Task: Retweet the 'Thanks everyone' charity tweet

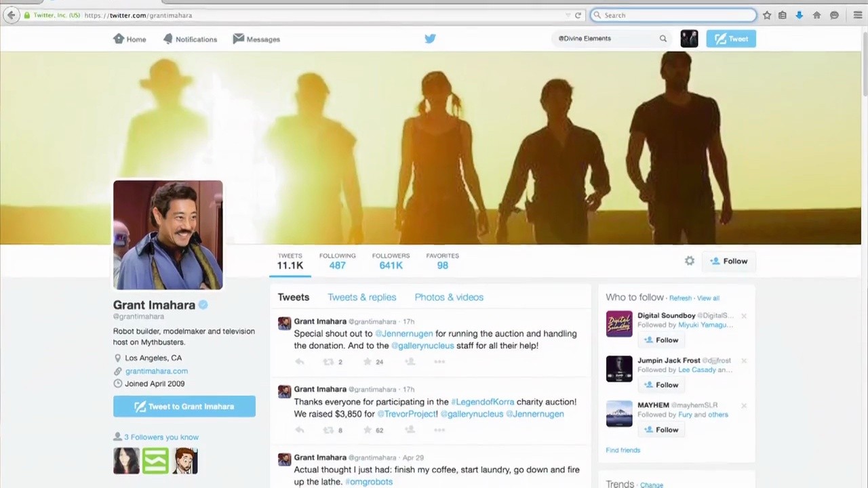Action: (x=329, y=430)
